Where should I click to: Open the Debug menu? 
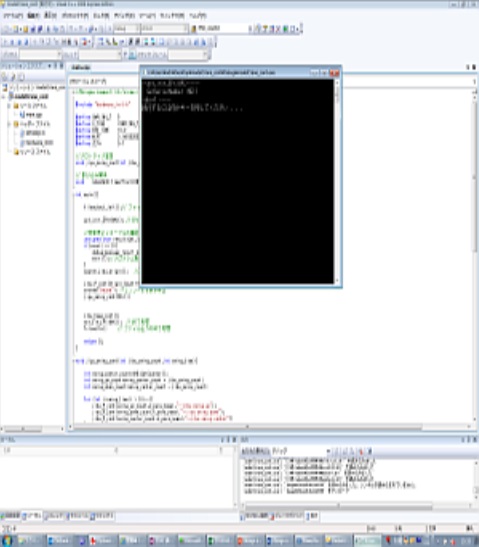(124, 15)
